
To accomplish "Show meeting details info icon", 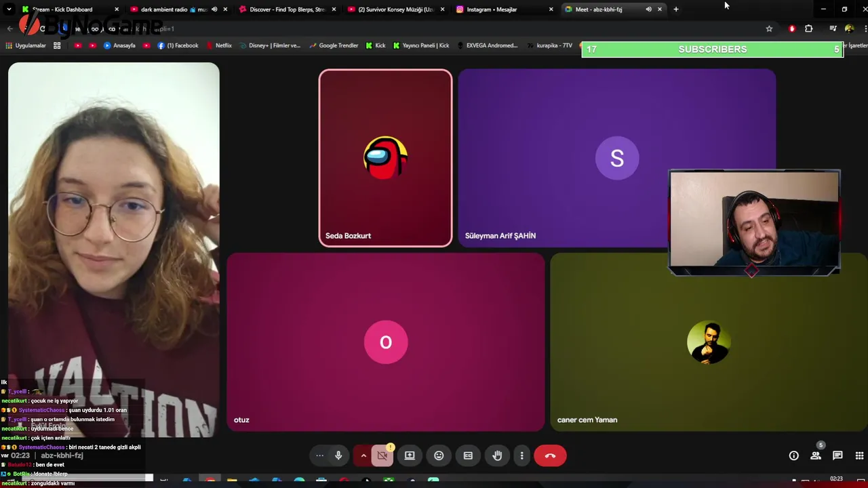I will point(793,455).
